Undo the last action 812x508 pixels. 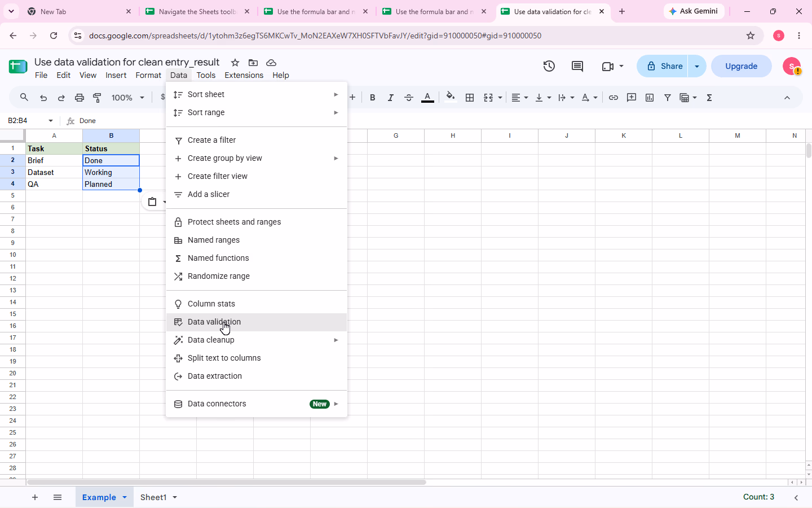click(43, 98)
